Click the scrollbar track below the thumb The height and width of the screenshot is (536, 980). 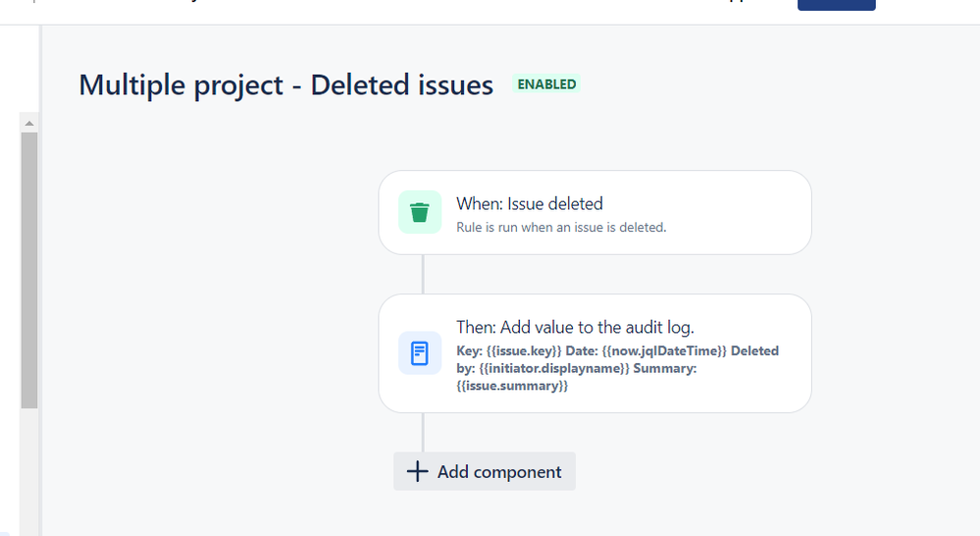coord(28,472)
